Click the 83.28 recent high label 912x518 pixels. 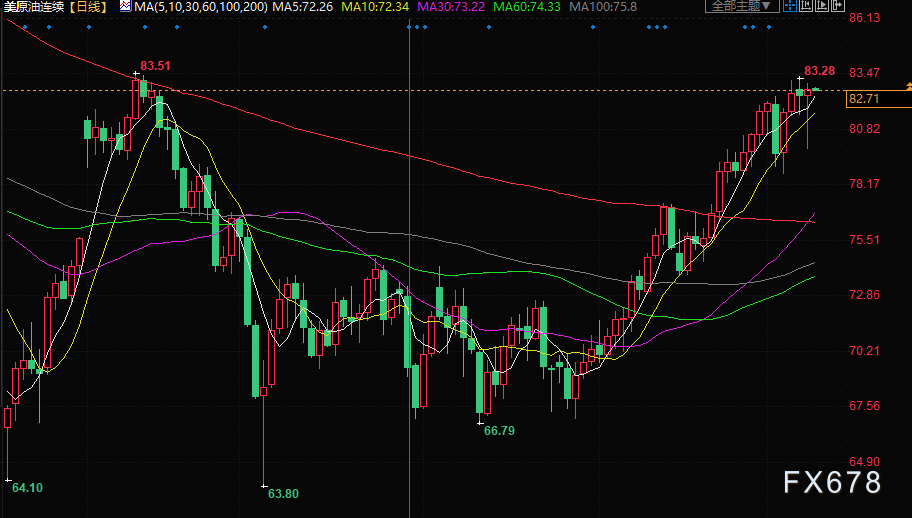[819, 71]
